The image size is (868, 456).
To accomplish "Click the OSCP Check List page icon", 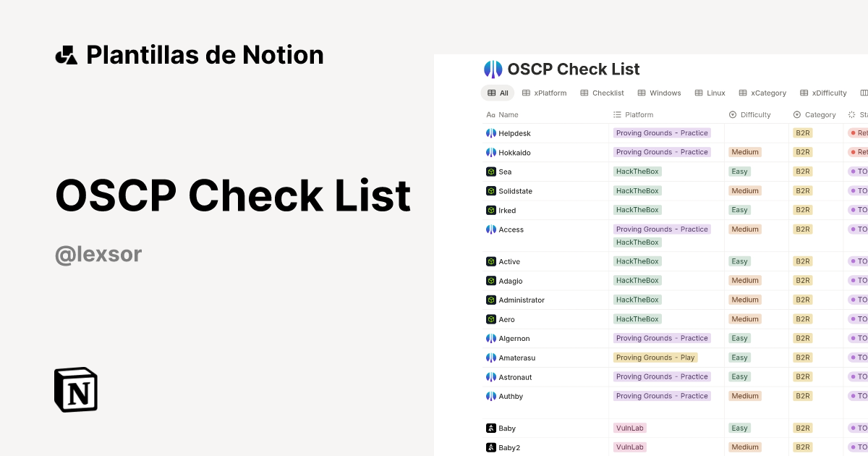I will coord(493,69).
